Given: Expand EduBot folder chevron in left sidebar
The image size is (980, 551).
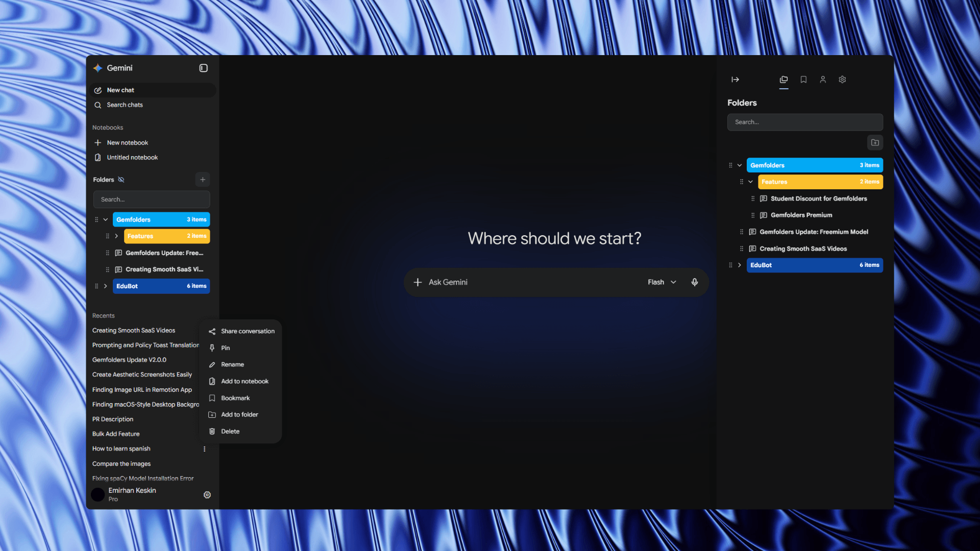Looking at the screenshot, I should point(106,286).
